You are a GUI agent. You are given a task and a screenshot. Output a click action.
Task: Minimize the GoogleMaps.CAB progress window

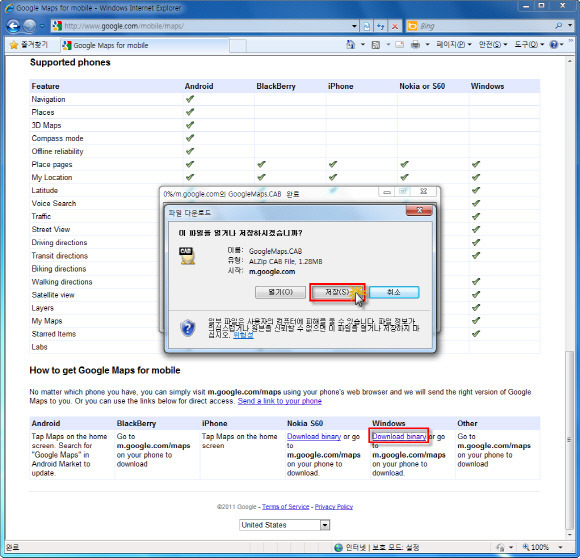click(x=387, y=192)
